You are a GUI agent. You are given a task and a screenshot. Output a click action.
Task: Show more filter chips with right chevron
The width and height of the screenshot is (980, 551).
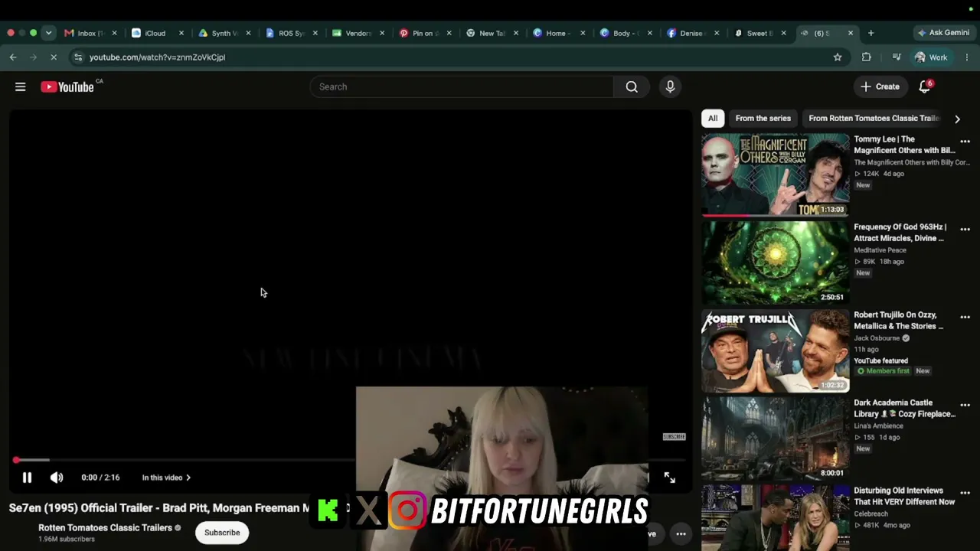(957, 119)
